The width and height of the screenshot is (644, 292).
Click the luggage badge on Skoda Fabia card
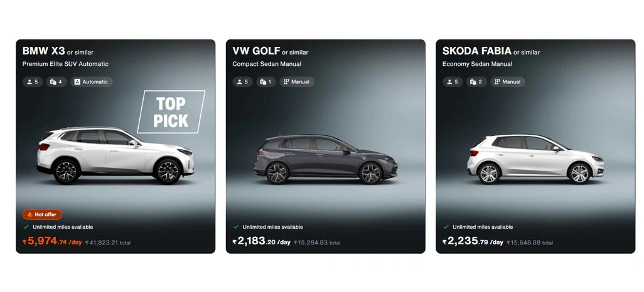pos(476,82)
